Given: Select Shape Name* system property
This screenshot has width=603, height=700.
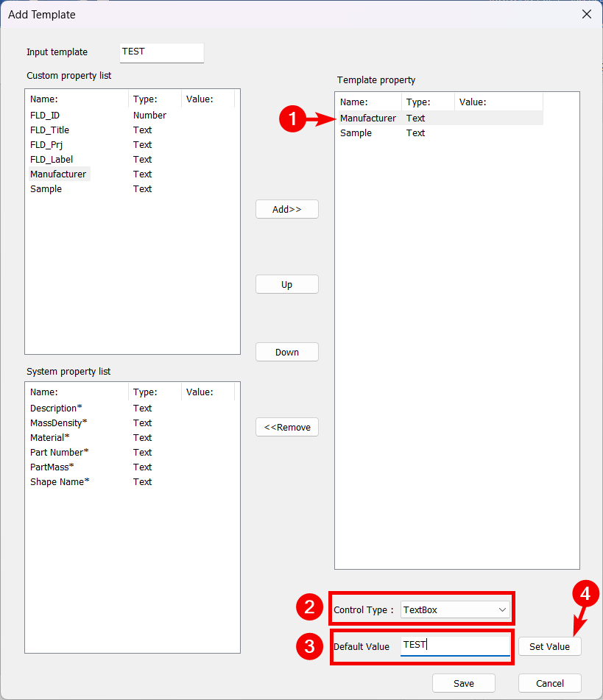Looking at the screenshot, I should coord(60,482).
